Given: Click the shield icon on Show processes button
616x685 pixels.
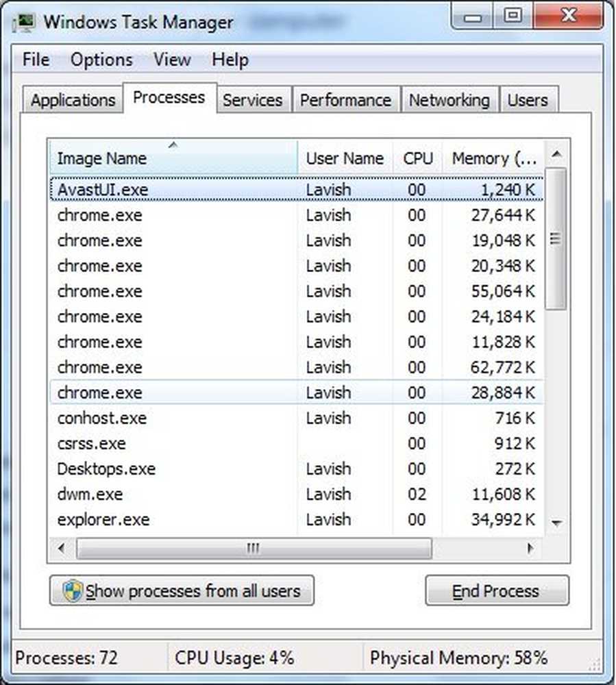Looking at the screenshot, I should tap(72, 591).
